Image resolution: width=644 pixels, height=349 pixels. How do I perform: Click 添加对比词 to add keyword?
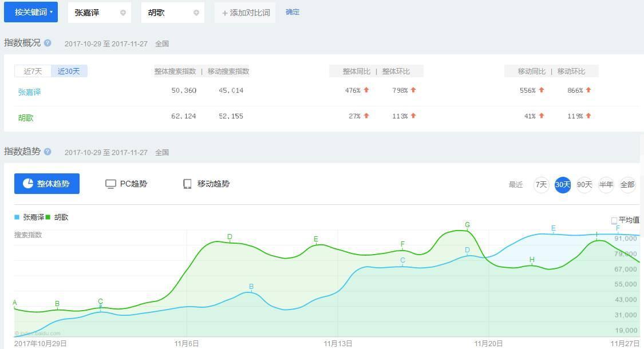(246, 13)
